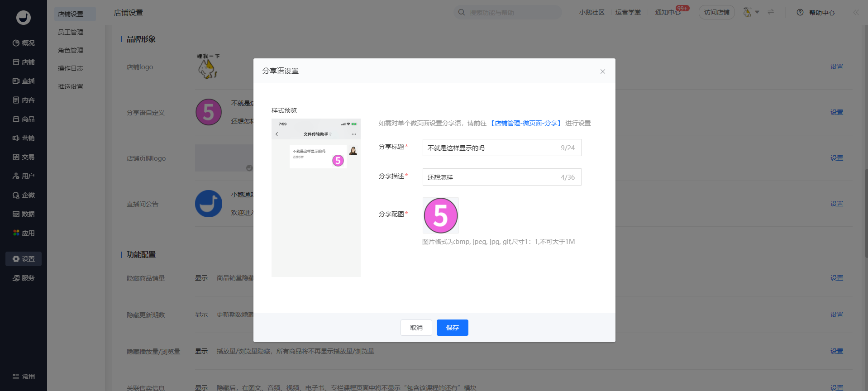Open the 帮助中心 help center

click(x=816, y=12)
